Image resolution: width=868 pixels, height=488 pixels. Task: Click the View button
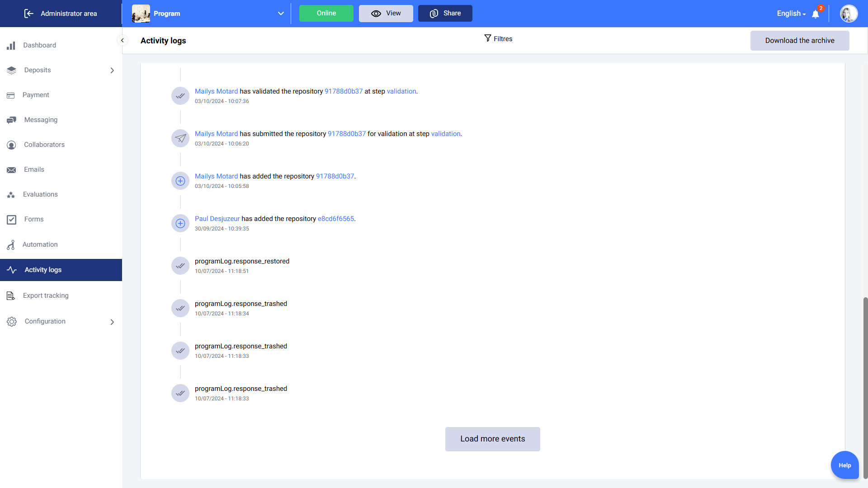pos(386,14)
